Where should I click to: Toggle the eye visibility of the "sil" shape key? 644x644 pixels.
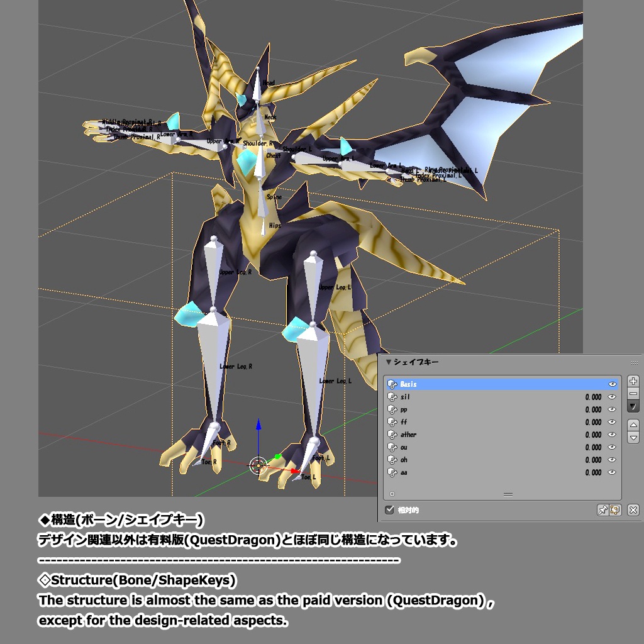(x=613, y=397)
